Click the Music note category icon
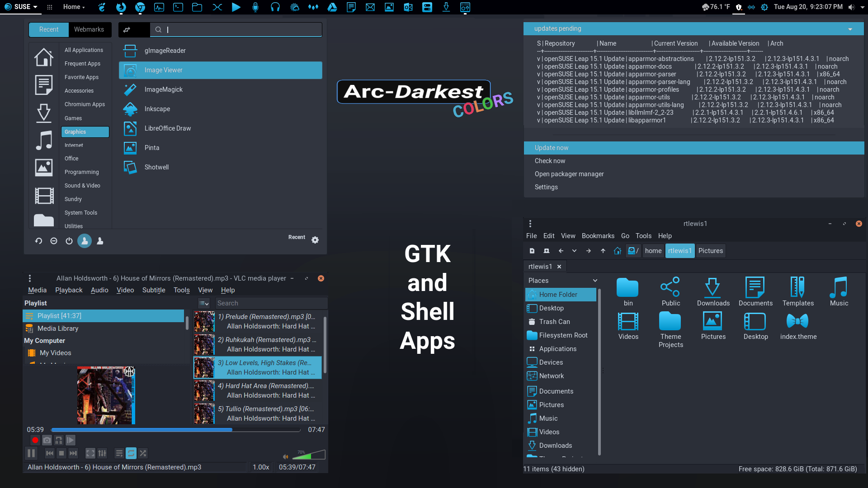Screen dimensions: 868x488 point(44,140)
